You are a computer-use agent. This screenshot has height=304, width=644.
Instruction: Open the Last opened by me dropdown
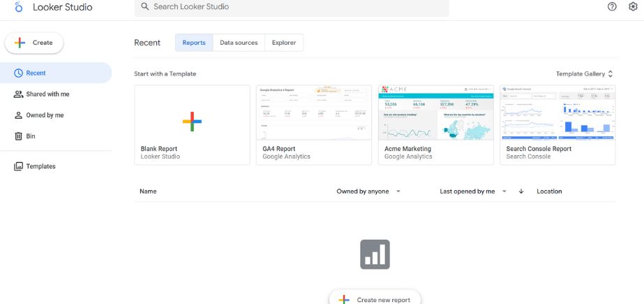click(473, 191)
